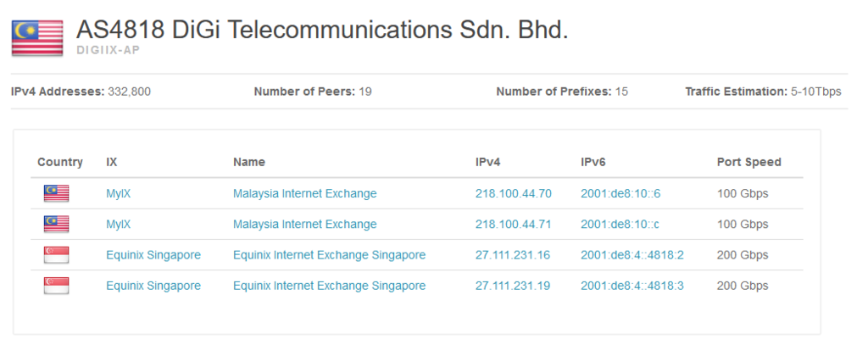Viewport: 868px width, 356px height.
Task: Click IPv4 address 218.100.44.70
Action: [513, 194]
